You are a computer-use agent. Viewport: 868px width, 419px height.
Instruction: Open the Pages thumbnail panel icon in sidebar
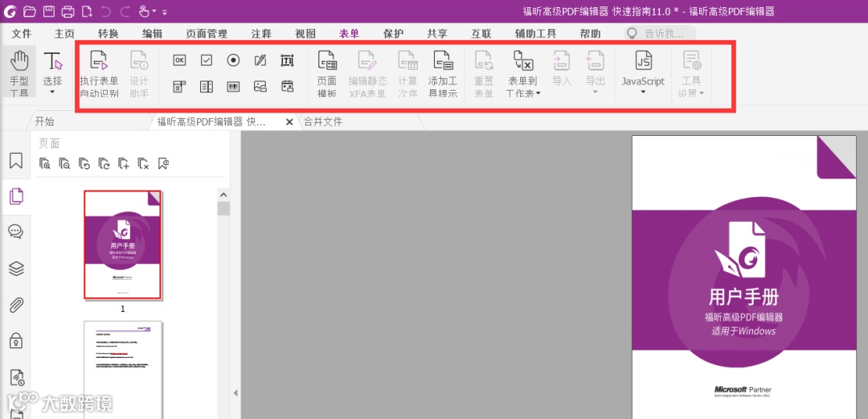click(16, 196)
